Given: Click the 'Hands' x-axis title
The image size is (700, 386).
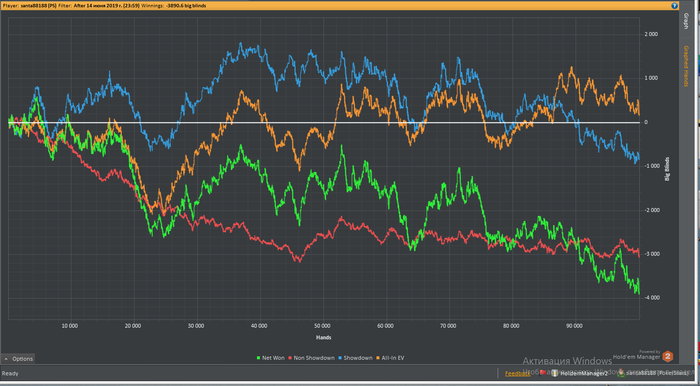Looking at the screenshot, I should point(323,337).
